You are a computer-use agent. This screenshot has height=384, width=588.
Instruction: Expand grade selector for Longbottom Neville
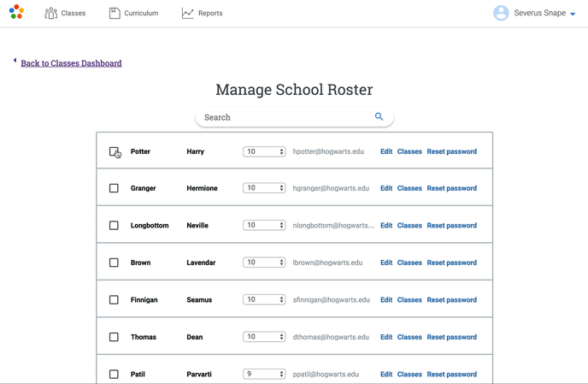[x=264, y=225]
